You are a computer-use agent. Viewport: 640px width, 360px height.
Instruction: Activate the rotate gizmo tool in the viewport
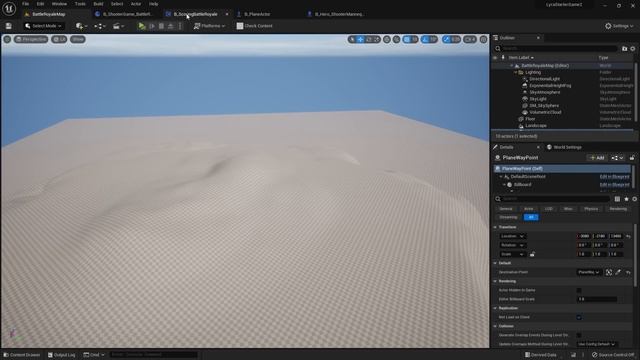click(369, 39)
